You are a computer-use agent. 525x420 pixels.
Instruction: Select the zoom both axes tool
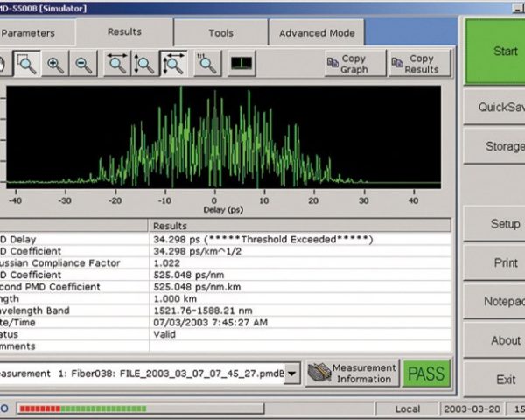click(x=173, y=64)
